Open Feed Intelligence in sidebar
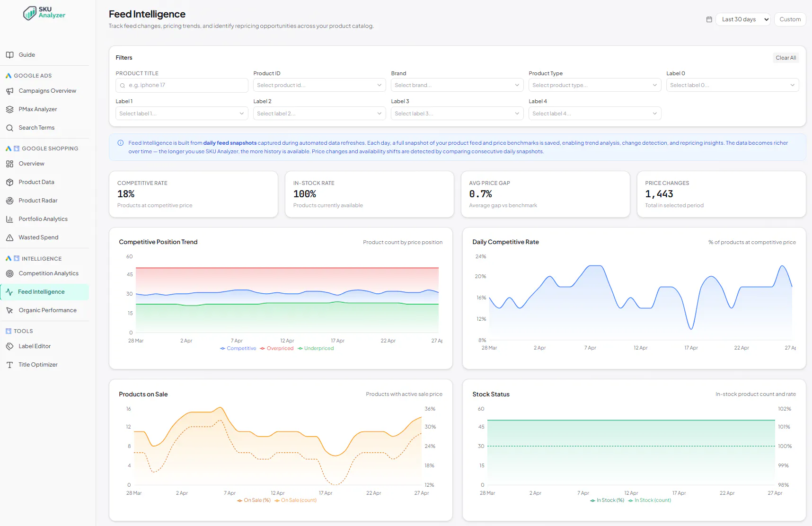This screenshot has width=812, height=526. [45, 292]
